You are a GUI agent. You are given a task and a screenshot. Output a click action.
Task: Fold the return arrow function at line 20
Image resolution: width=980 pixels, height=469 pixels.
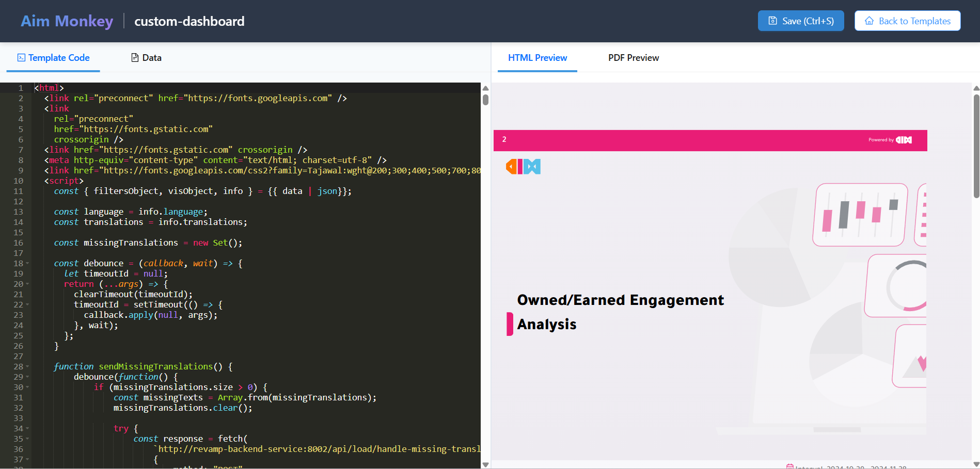point(27,284)
